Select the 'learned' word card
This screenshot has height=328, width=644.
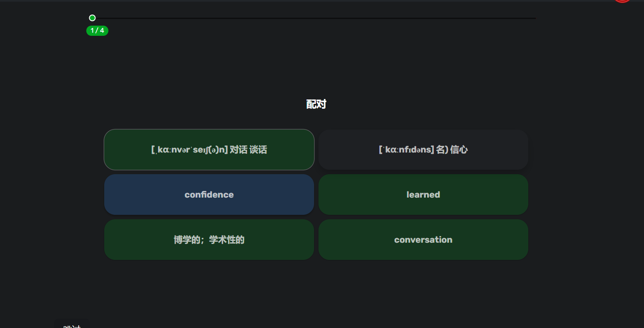(423, 195)
